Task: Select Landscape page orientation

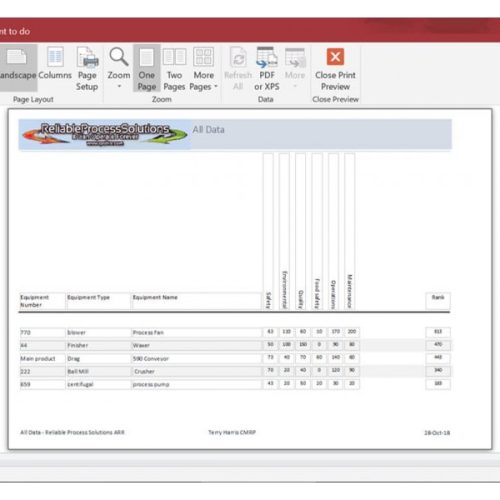Action: point(17,67)
